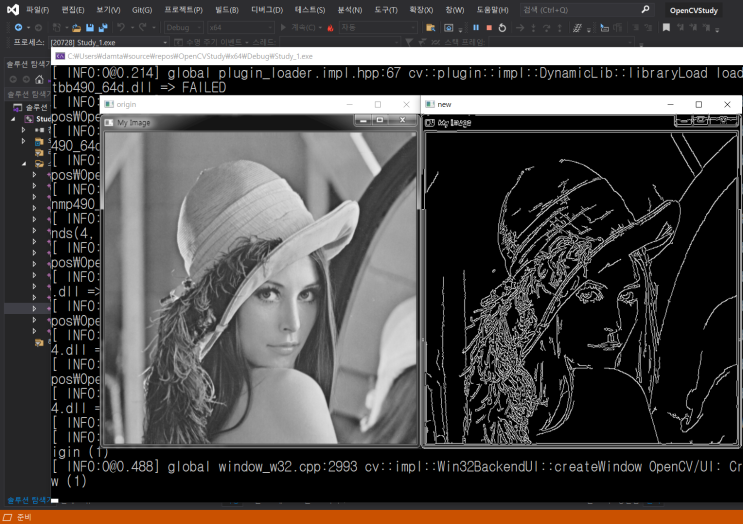
Task: Click the console window title bar path
Action: [190, 56]
